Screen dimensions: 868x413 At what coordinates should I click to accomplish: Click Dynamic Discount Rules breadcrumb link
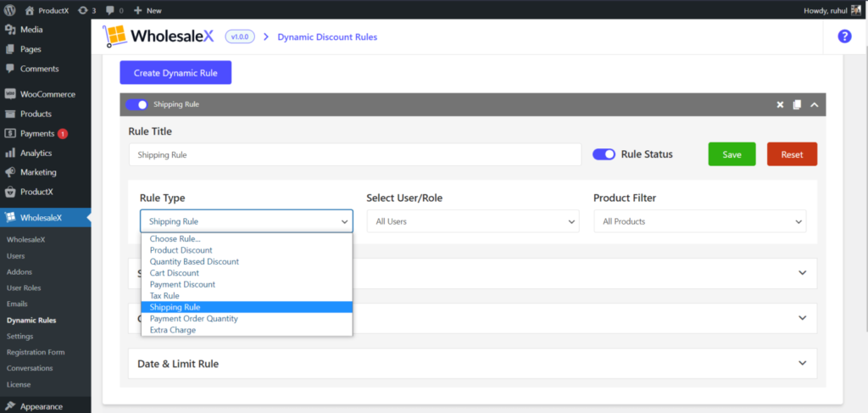pyautogui.click(x=327, y=37)
